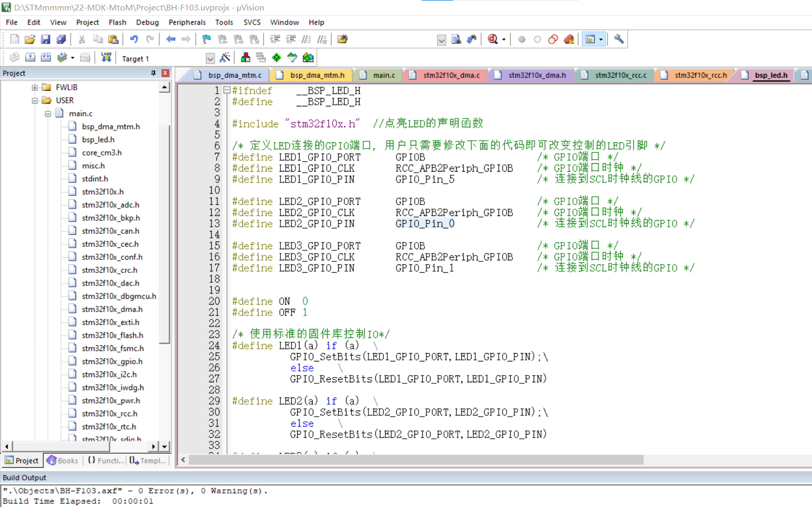Open the Target 1 selection dropdown
The width and height of the screenshot is (812, 507).
tap(210, 58)
